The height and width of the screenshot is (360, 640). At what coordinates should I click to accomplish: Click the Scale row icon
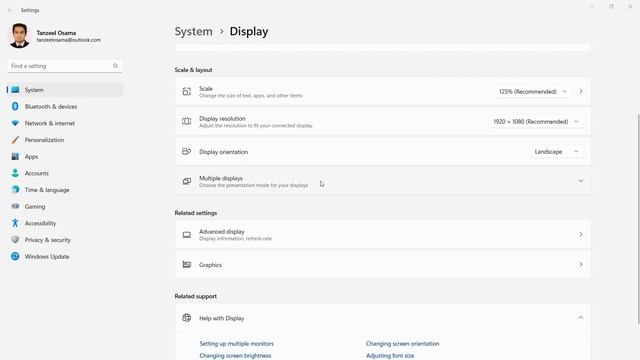(187, 91)
